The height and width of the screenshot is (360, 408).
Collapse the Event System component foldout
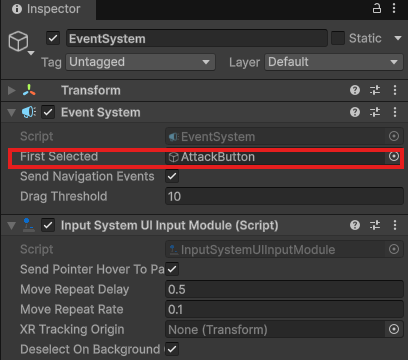click(12, 113)
